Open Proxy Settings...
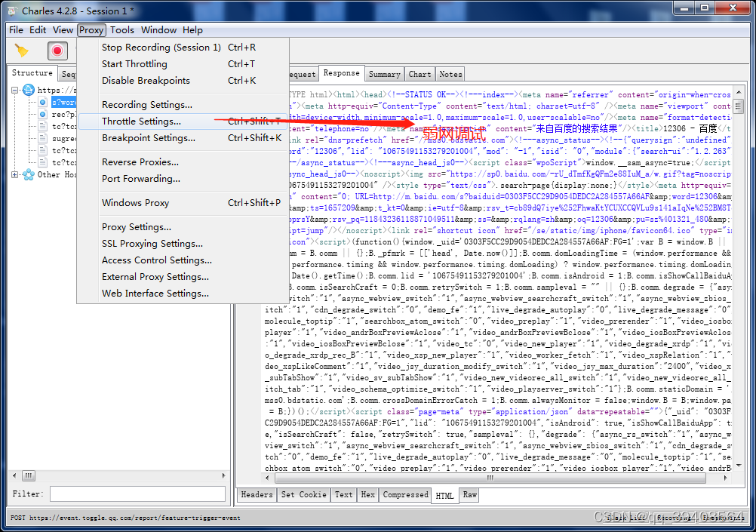Viewport: 756px width, 532px height. pyautogui.click(x=183, y=226)
